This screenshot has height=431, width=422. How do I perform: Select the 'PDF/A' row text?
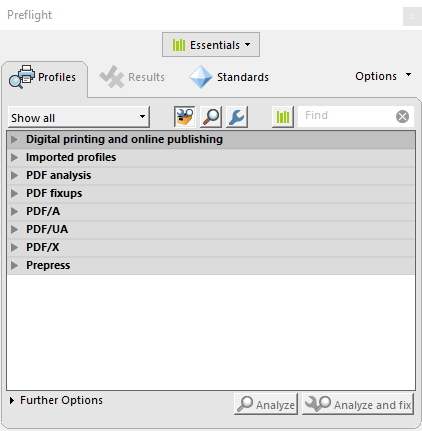pos(43,211)
